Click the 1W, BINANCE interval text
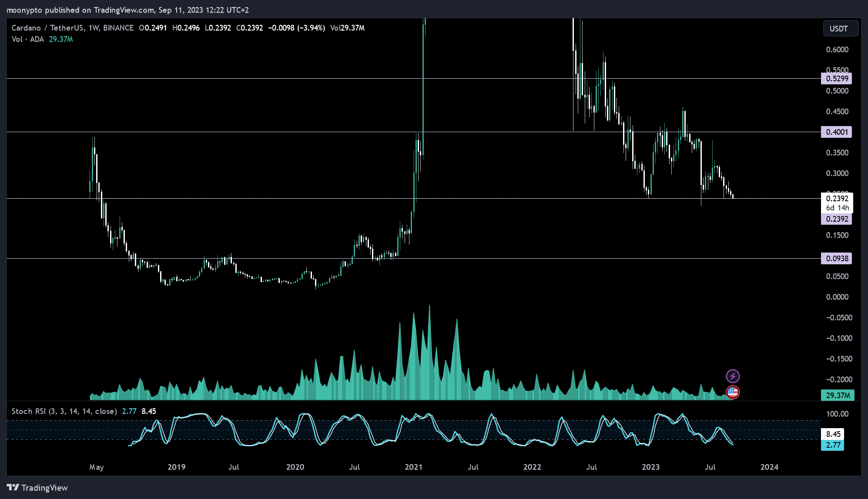 [x=111, y=28]
